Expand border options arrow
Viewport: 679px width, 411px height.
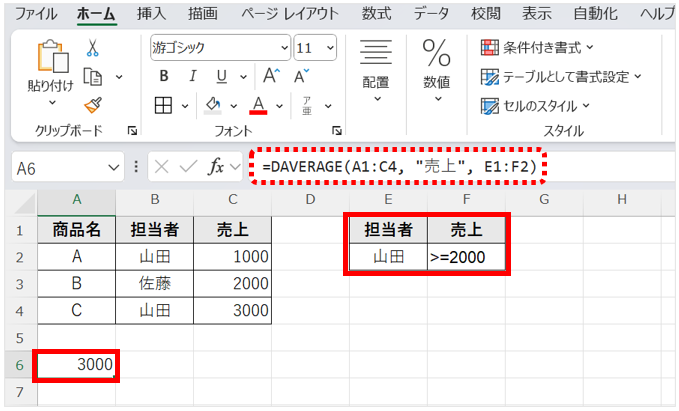click(x=185, y=106)
